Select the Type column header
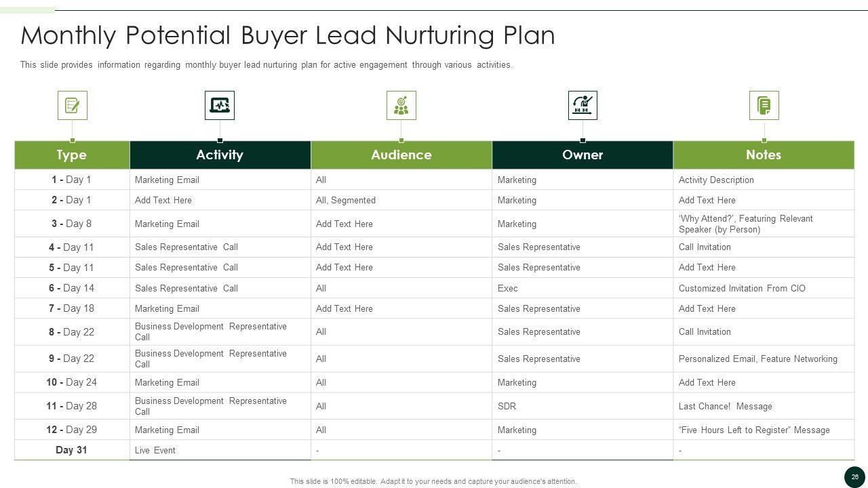Viewport: 868px width, 488px height. coord(72,155)
